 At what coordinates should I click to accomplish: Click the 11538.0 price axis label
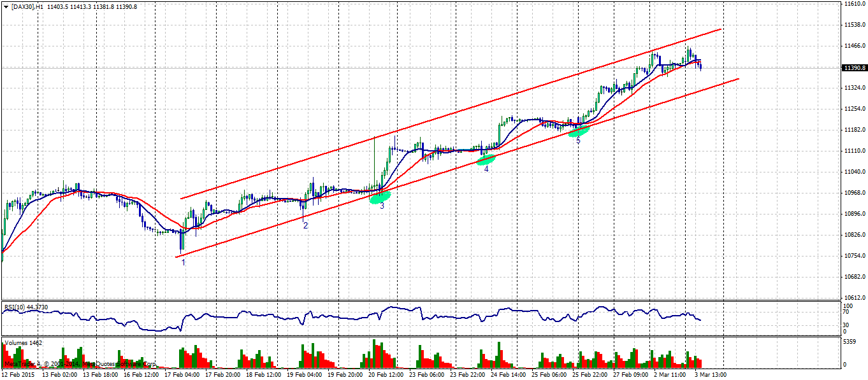(x=855, y=25)
